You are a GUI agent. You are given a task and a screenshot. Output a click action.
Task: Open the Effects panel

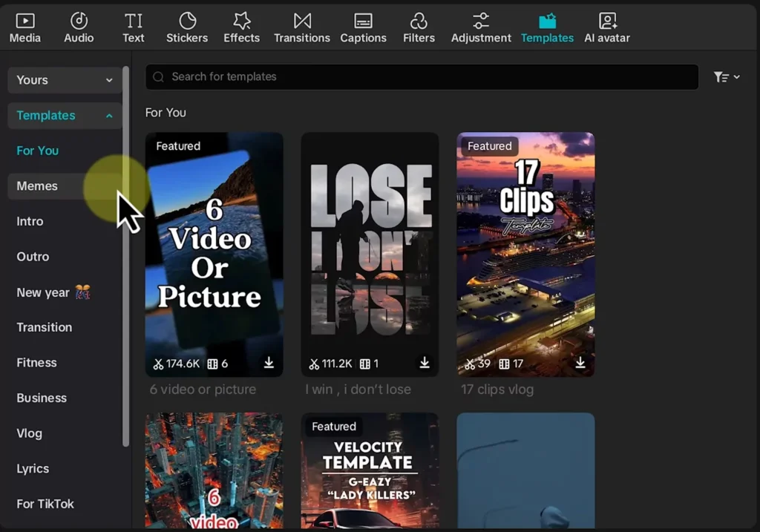[241, 28]
